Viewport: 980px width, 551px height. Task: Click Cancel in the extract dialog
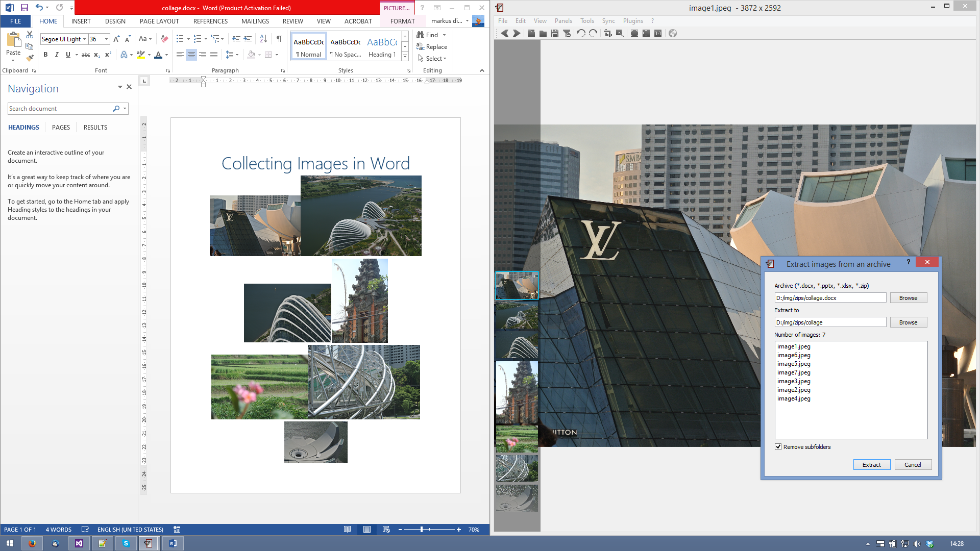[x=913, y=465]
